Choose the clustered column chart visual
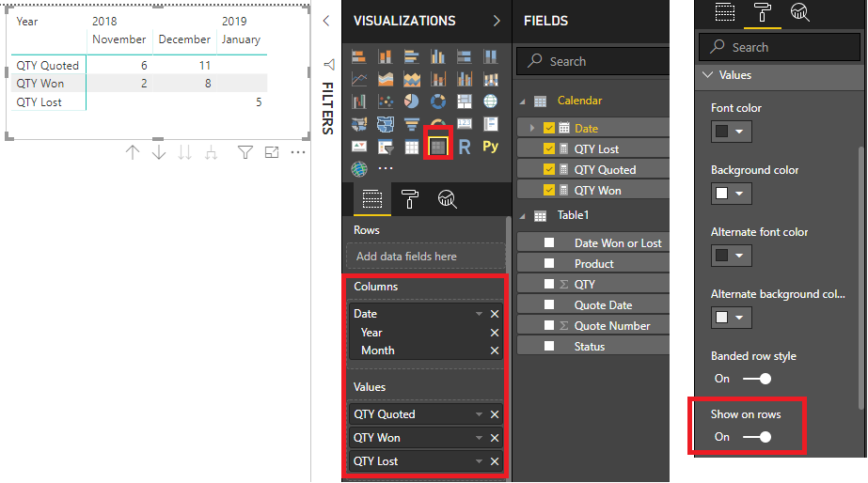The width and height of the screenshot is (868, 483). coord(438,56)
